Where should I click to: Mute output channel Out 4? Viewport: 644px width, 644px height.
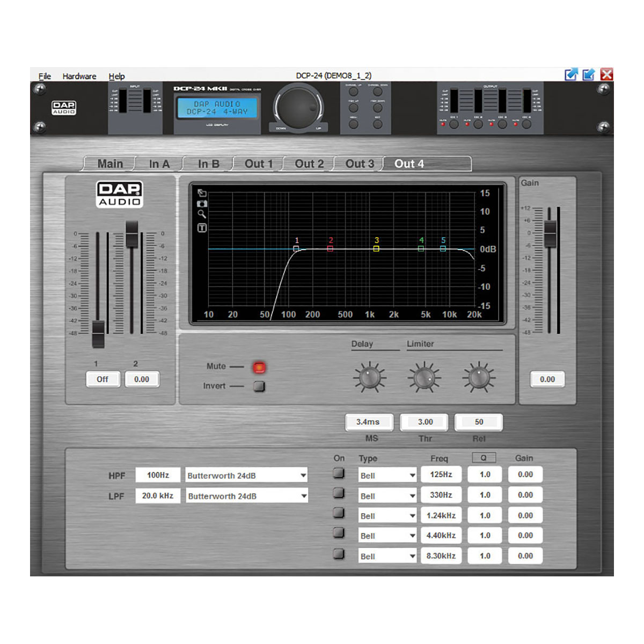(259, 367)
